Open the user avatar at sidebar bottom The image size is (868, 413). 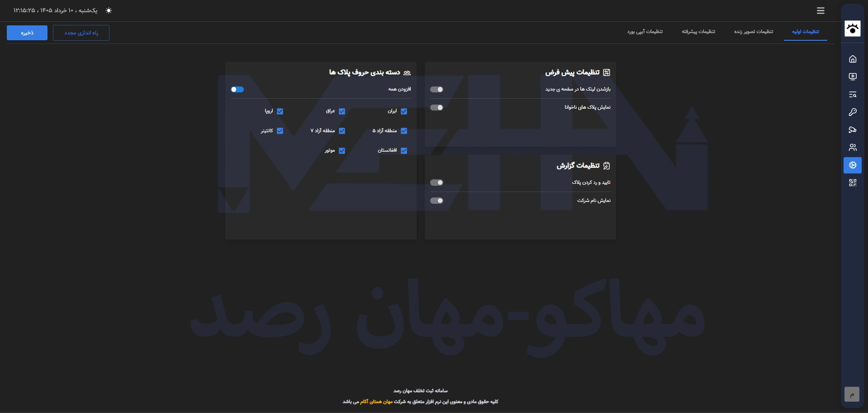(852, 394)
